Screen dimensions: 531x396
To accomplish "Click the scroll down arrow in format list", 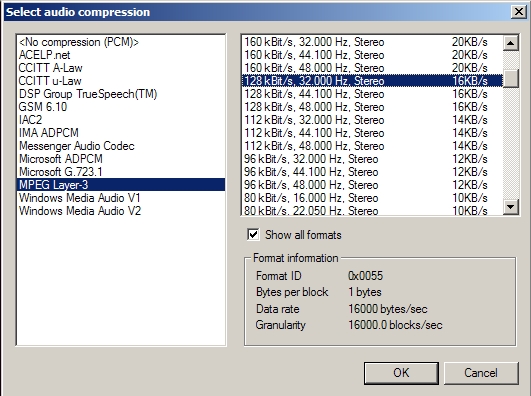I will click(511, 207).
